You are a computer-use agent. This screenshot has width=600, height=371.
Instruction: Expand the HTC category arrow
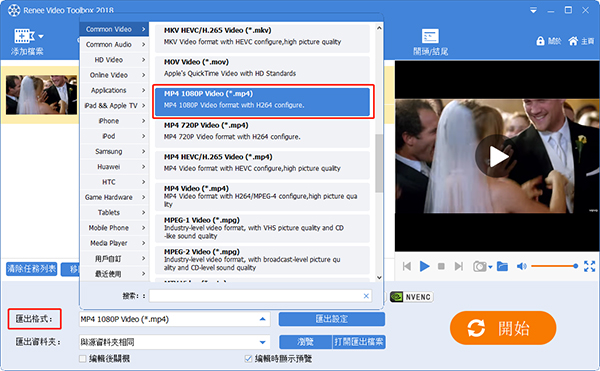[x=143, y=182]
